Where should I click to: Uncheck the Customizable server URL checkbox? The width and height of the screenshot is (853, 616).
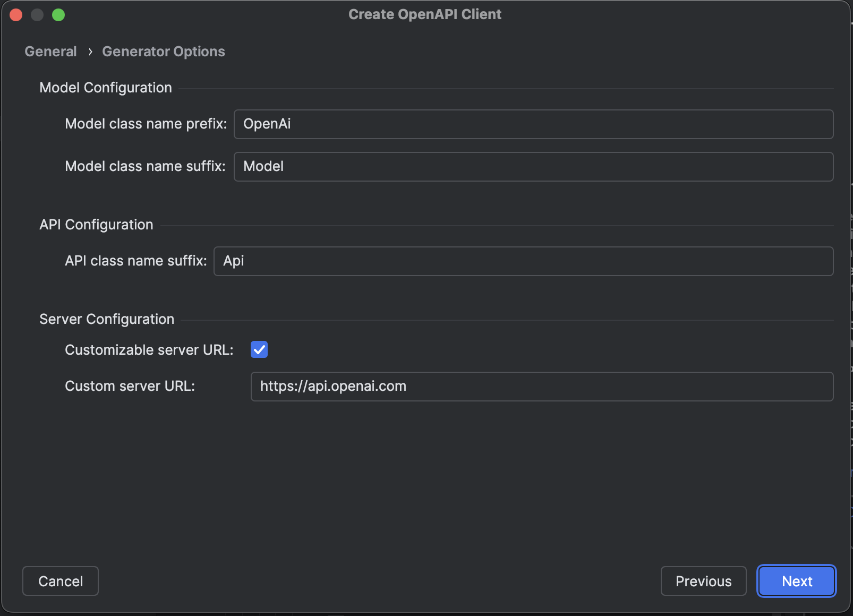(x=259, y=349)
